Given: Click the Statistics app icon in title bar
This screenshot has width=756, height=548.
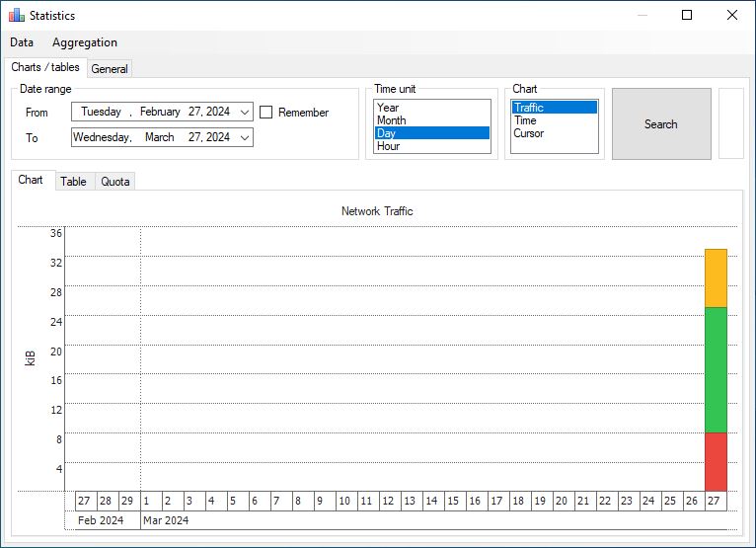Looking at the screenshot, I should tap(17, 16).
